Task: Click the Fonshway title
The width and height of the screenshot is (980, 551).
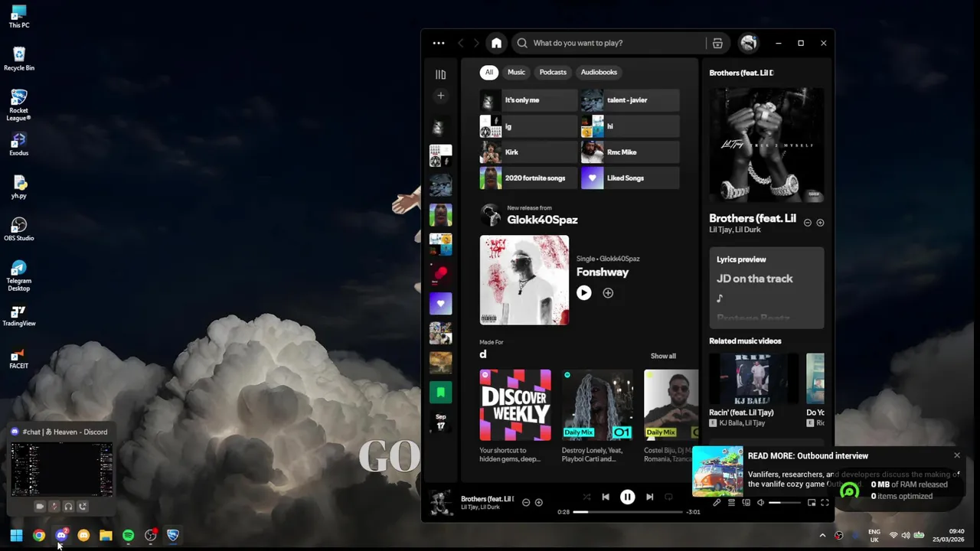Action: point(603,272)
